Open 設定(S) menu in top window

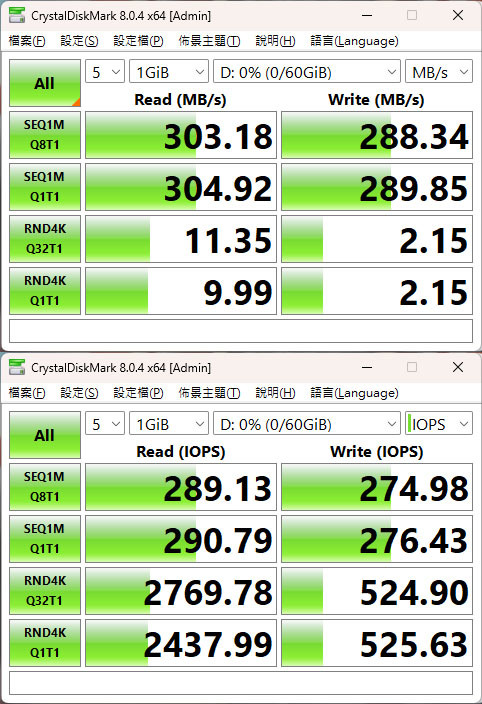[x=79, y=41]
